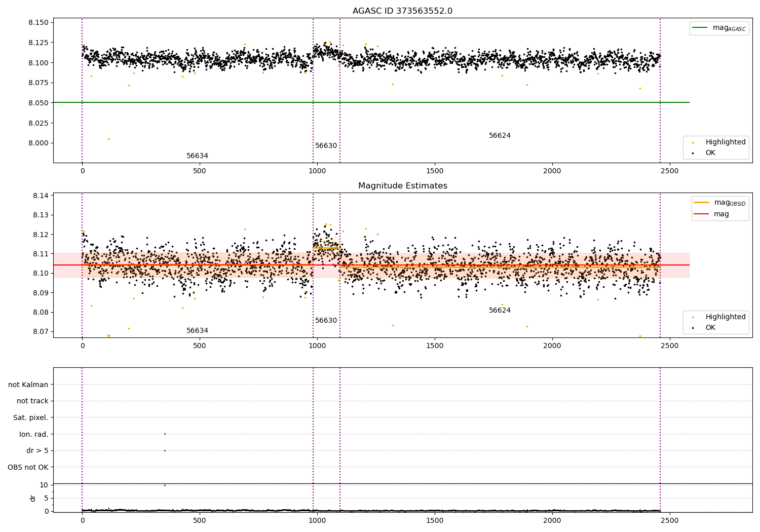Click obsid label 56624 in AGASC ID plot
The height and width of the screenshot is (532, 760).
click(500, 136)
